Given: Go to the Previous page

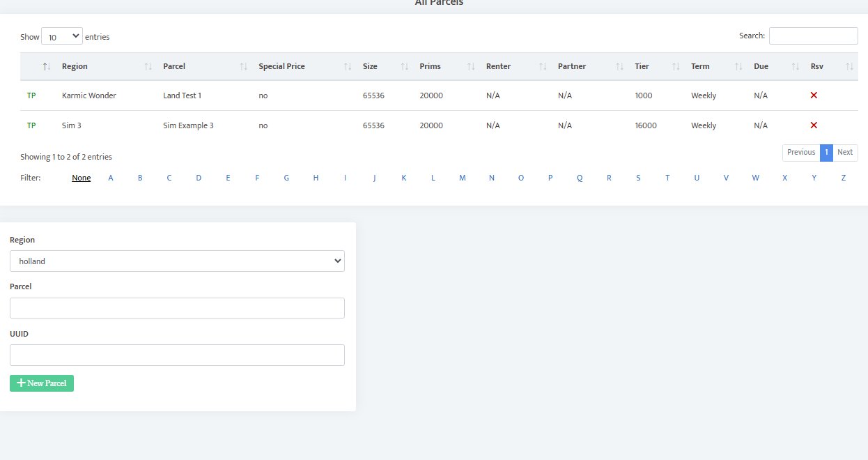Looking at the screenshot, I should pos(801,153).
